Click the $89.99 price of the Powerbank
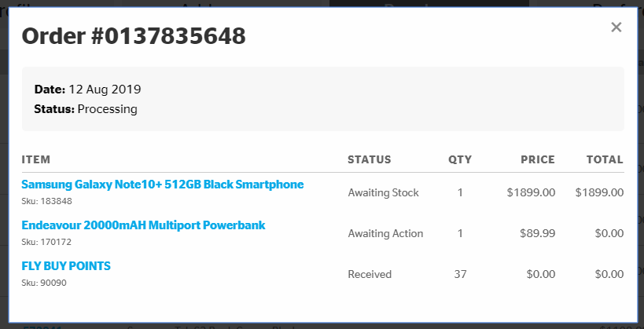 point(537,233)
